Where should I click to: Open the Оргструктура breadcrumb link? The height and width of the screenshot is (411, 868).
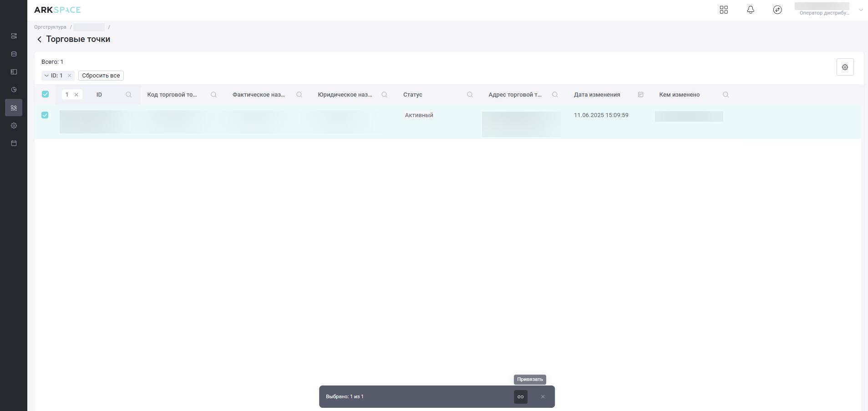coord(50,27)
